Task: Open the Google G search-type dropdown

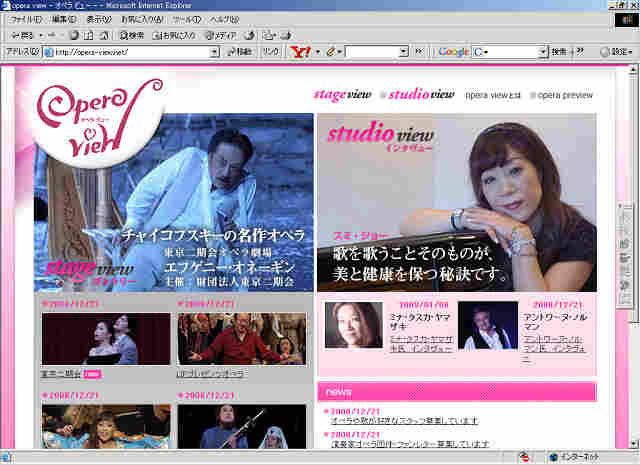Action: pyautogui.click(x=480, y=52)
